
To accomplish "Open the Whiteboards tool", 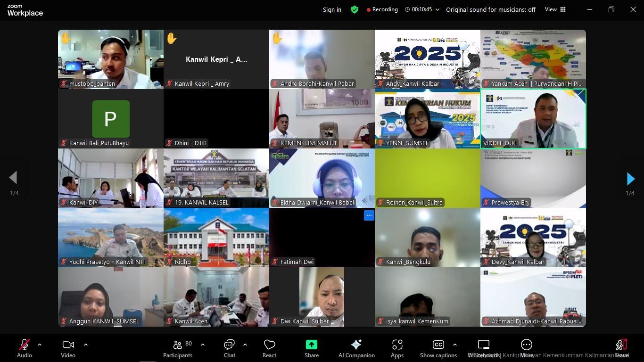I will click(x=484, y=348).
